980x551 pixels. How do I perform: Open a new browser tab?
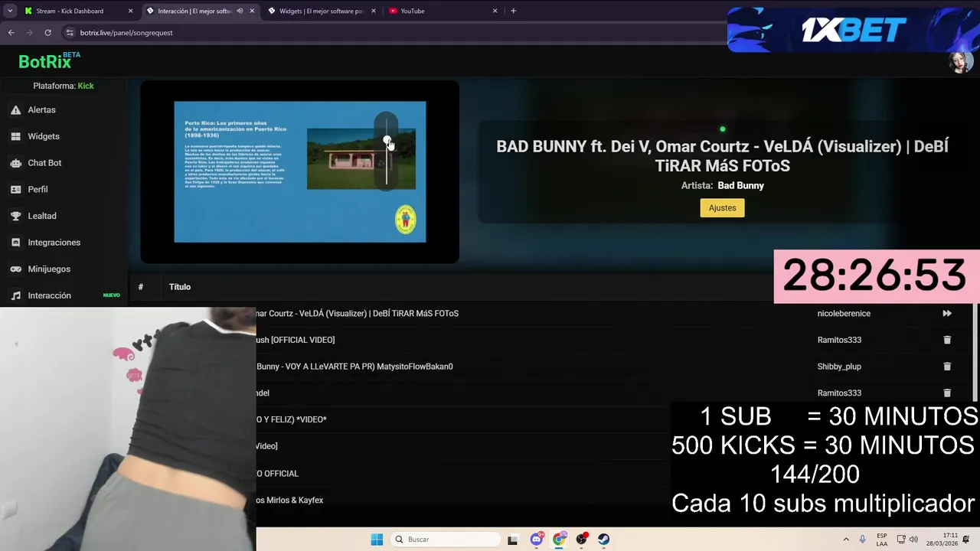[x=513, y=11]
